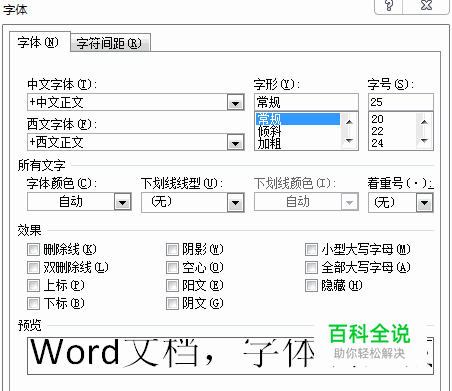Click the up arrow of 字号 list scrollbar
The image size is (452, 391).
tap(424, 122)
